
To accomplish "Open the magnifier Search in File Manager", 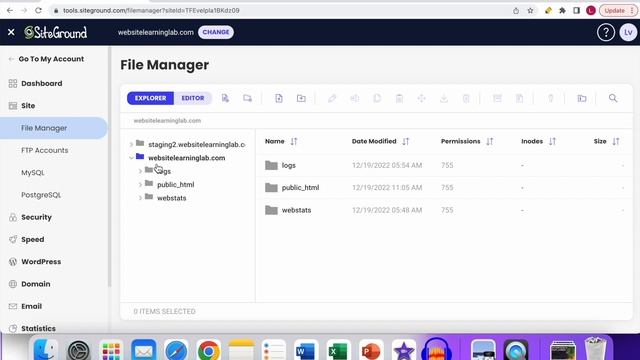I will pyautogui.click(x=613, y=98).
